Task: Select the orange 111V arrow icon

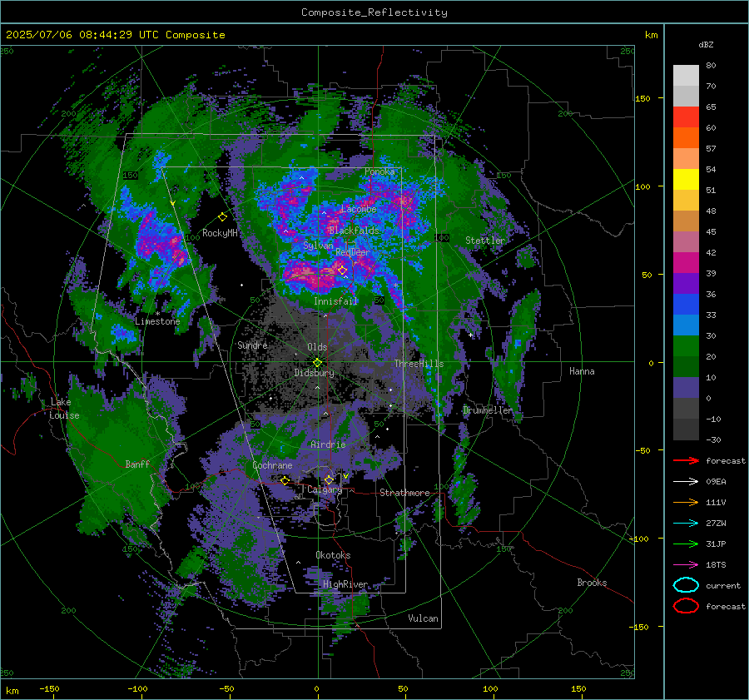Action: (x=686, y=502)
